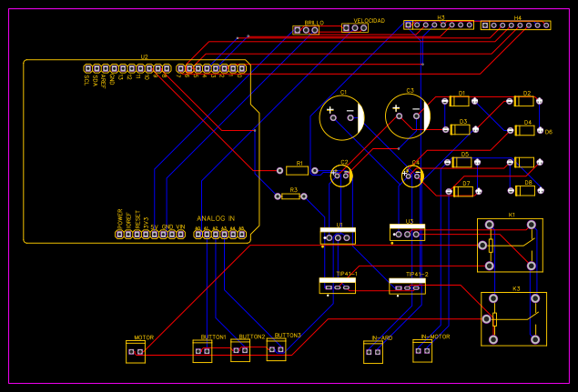This screenshot has width=578, height=392.
Task: Select diode D8 body
Action: (525, 191)
